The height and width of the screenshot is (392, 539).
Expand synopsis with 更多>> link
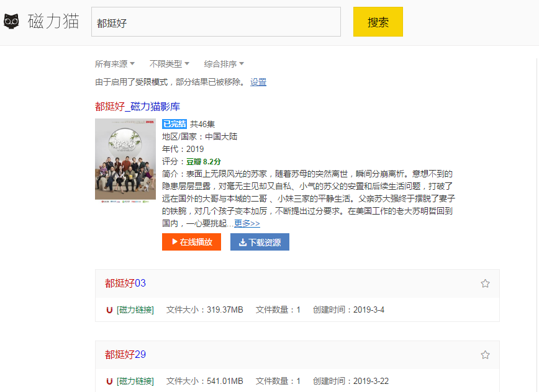point(247,223)
